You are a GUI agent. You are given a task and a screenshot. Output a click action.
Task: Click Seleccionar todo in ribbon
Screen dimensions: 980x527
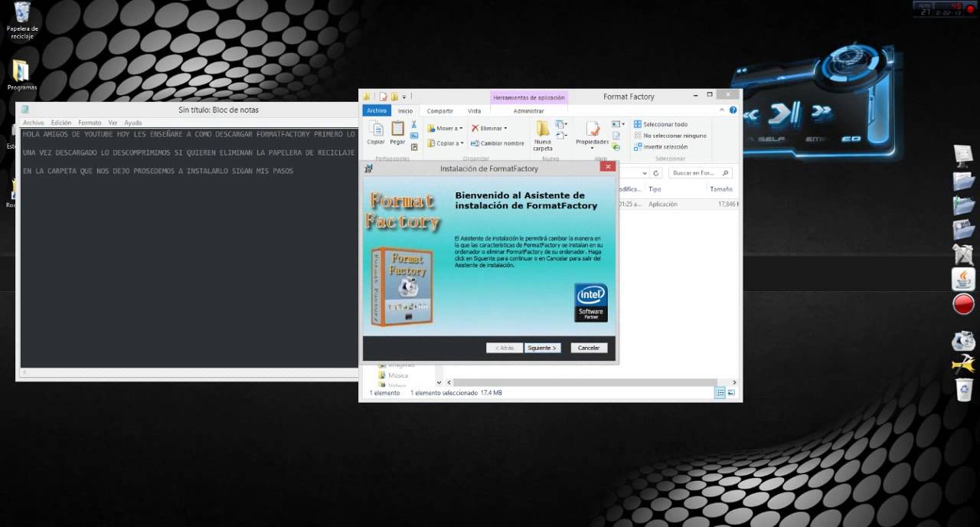click(661, 124)
